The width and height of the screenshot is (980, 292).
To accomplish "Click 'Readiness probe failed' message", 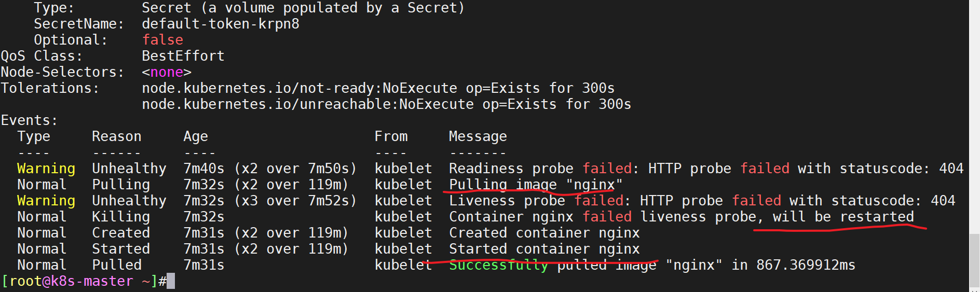I will coord(540,169).
